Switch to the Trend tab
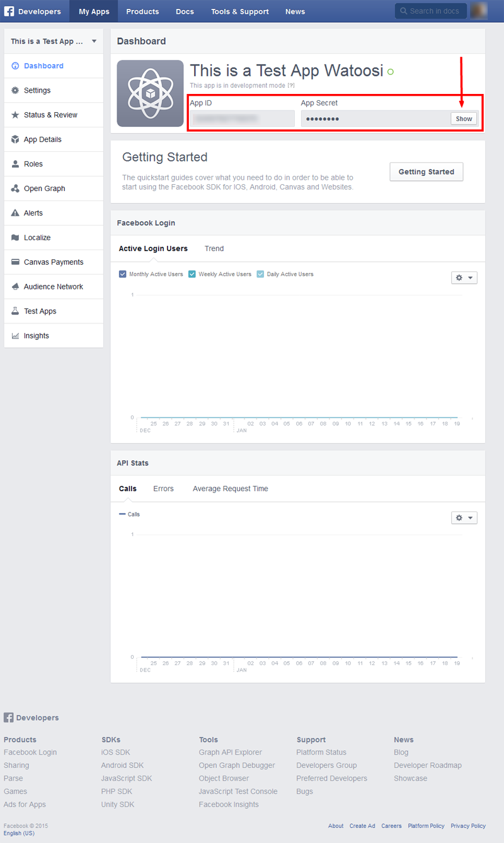The image size is (504, 843). (214, 248)
